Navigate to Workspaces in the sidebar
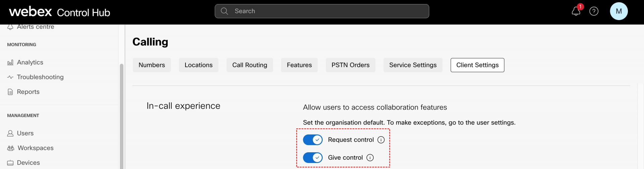 pyautogui.click(x=35, y=148)
